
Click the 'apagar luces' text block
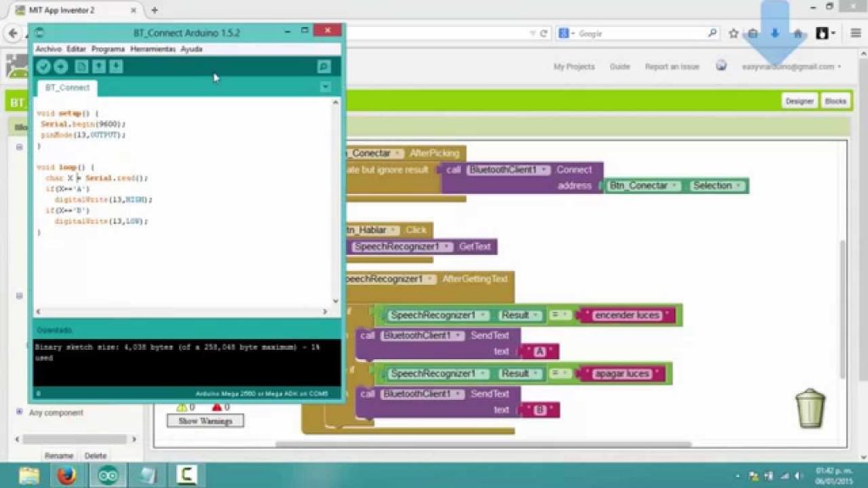point(622,374)
